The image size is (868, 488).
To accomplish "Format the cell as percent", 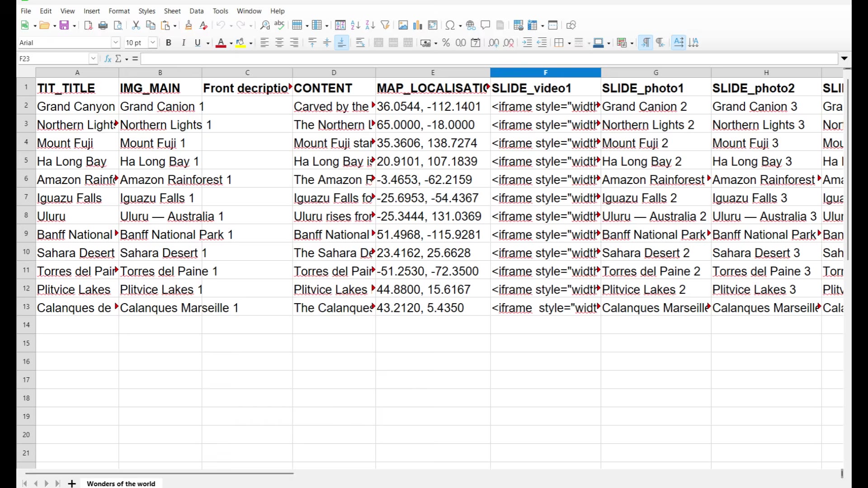I will coord(446,43).
